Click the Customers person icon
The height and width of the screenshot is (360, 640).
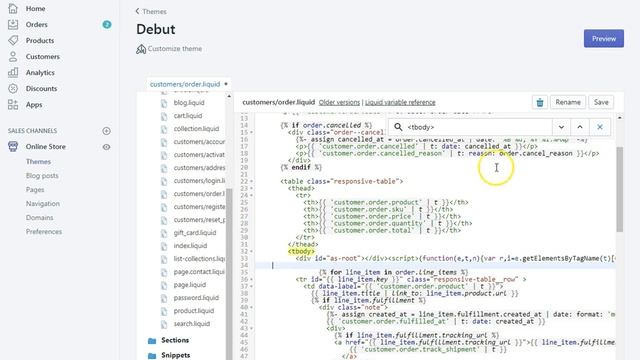click(x=13, y=56)
